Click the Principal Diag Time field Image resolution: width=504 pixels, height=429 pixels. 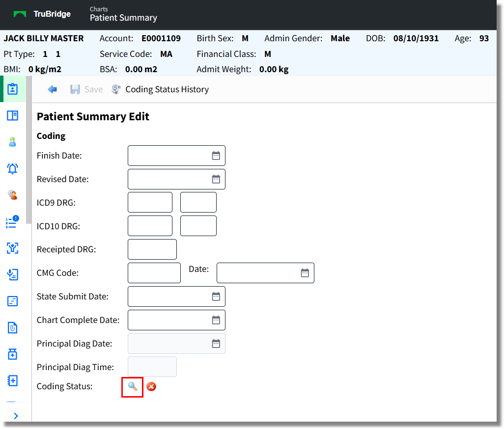(x=152, y=367)
